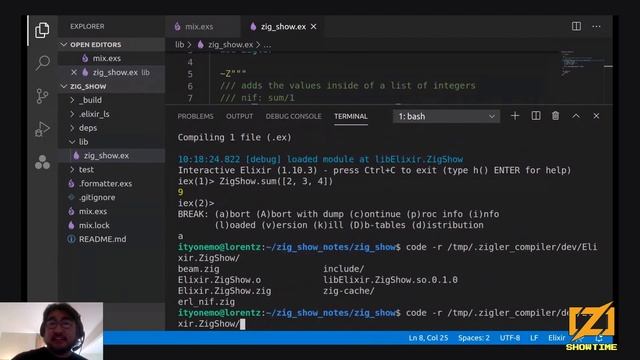Image resolution: width=640 pixels, height=360 pixels.
Task: Open the extension icon with three circles
Action: (42, 162)
